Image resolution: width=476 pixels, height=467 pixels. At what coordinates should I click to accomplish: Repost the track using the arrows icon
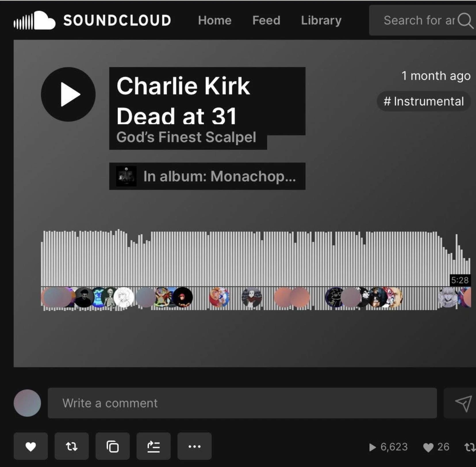pyautogui.click(x=72, y=446)
